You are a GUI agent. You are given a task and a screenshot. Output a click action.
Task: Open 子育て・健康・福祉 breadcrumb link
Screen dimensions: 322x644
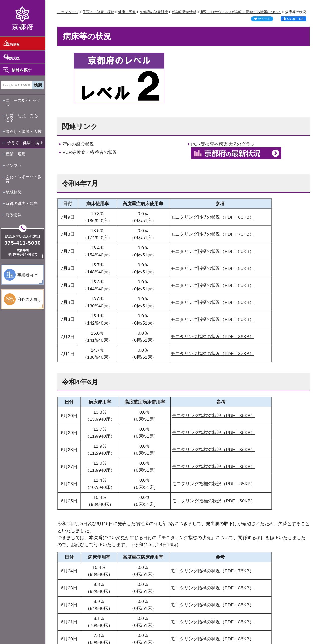tap(98, 12)
